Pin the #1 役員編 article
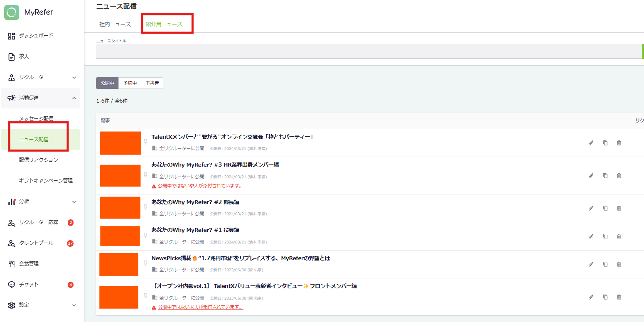The image size is (644, 322). coord(145,235)
